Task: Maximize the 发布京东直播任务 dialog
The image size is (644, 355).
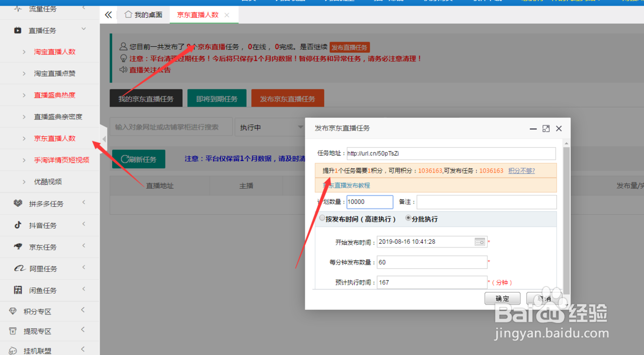Action: coord(546,128)
